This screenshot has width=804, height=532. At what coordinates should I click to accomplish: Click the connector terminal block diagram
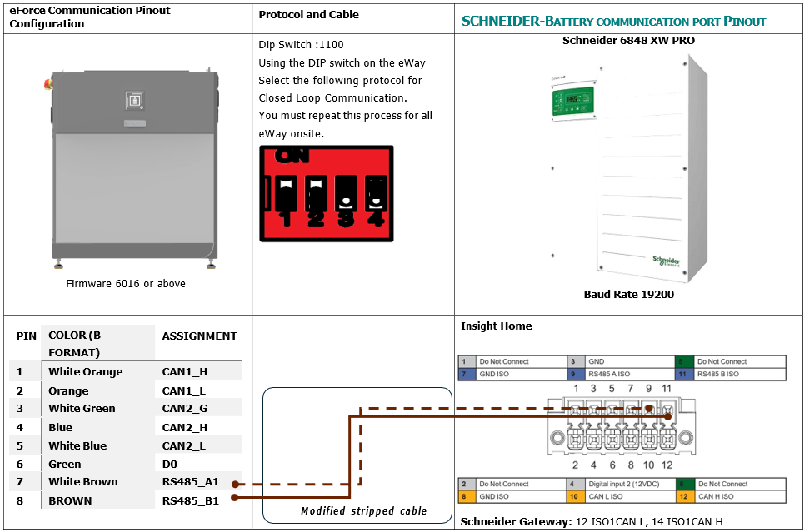coord(622,426)
